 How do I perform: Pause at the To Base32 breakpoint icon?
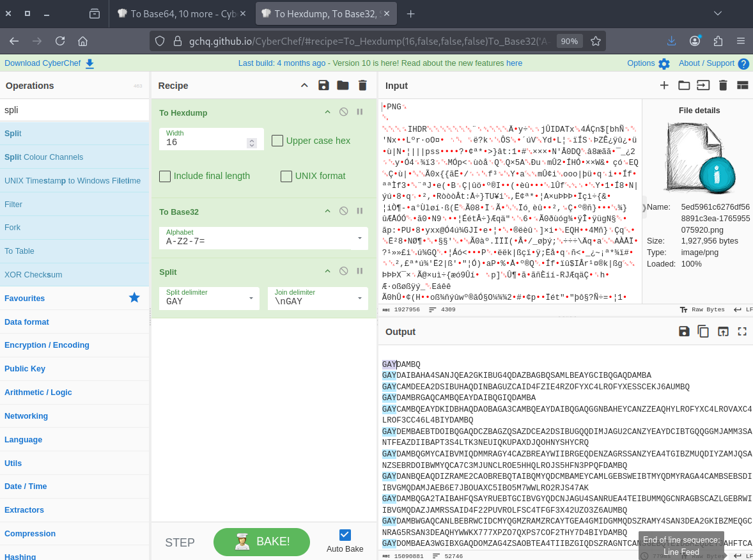tap(360, 211)
